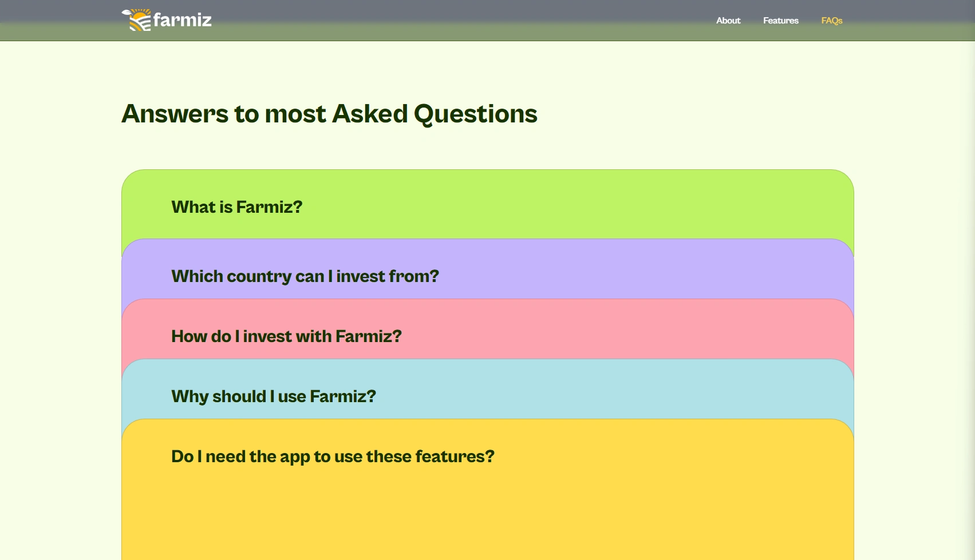Select the FAQs nav link

(x=832, y=21)
